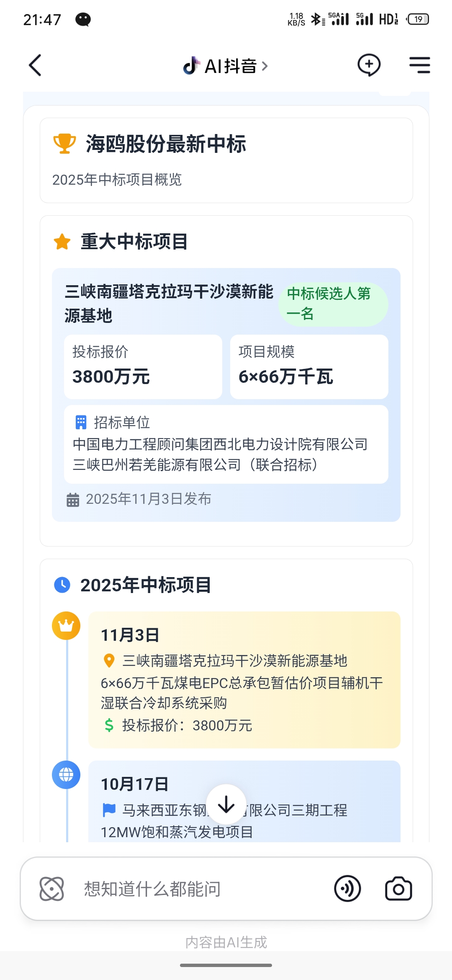Image resolution: width=452 pixels, height=980 pixels.
Task: Open the hamburger menu
Action: [x=419, y=65]
